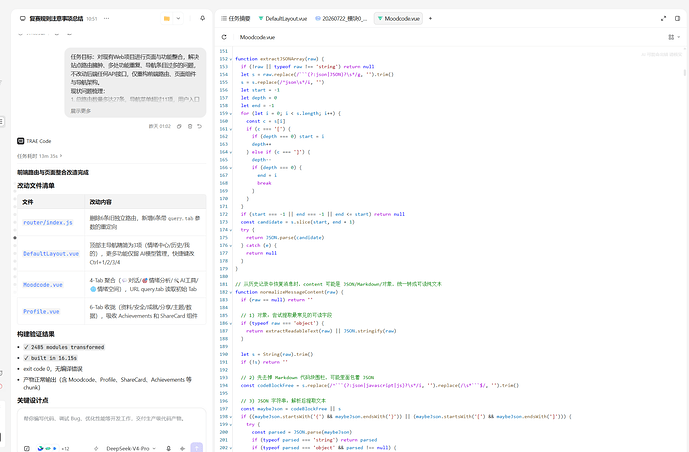
Task: Copy the user message with the copy icon
Action: tap(179, 126)
